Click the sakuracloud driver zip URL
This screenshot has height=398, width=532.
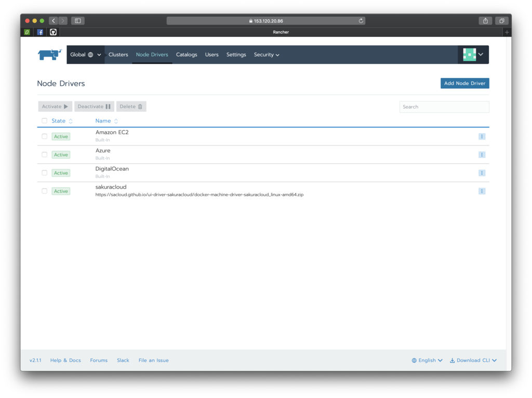(x=199, y=195)
